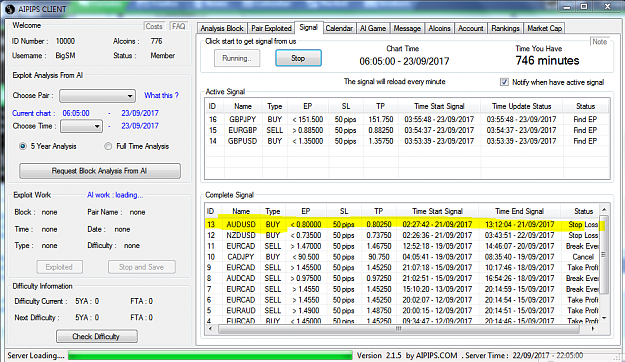
Task: Select EURCAD row with ID 11
Action: click(402, 246)
